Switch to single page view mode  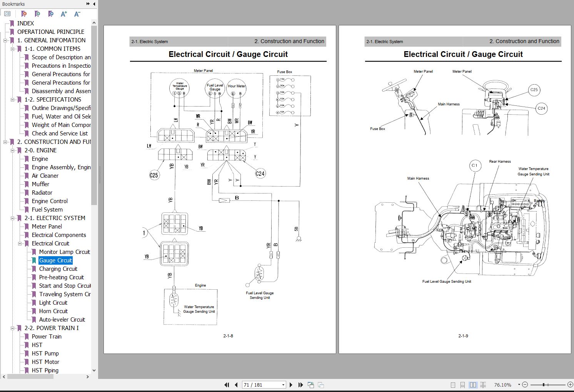[x=452, y=385]
